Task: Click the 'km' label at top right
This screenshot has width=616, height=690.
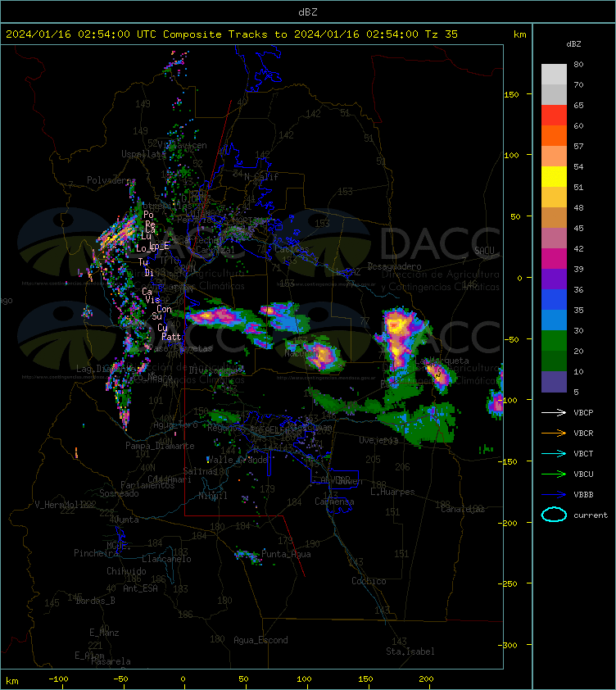Action: pos(520,34)
